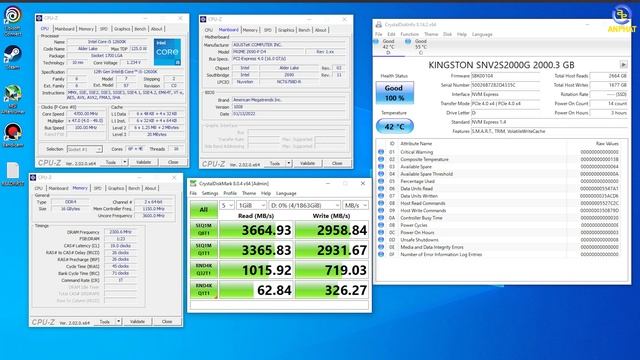Open CrystalDiskMark Theme menu
Viewport: 640px width, 360px height.
[249, 193]
